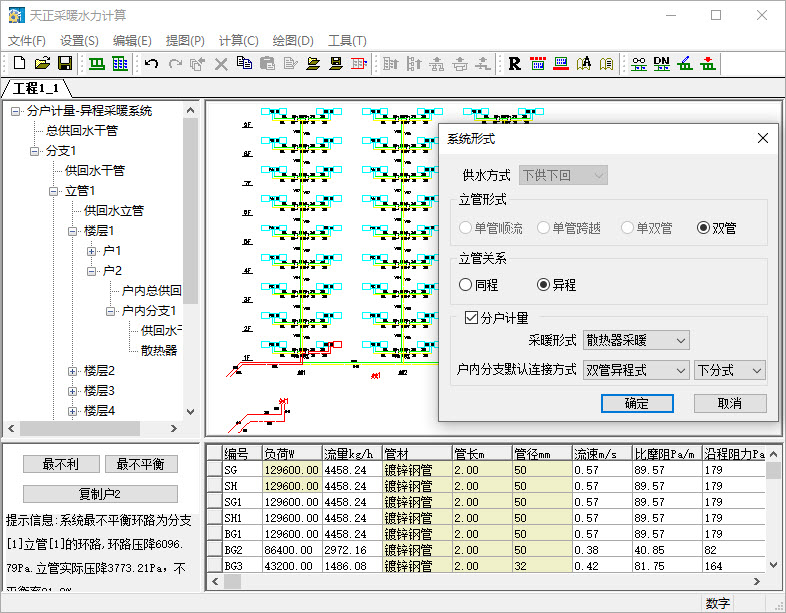Viewport: 786px width, 613px height.
Task: Click the red table toolbar icon
Action: point(359,63)
